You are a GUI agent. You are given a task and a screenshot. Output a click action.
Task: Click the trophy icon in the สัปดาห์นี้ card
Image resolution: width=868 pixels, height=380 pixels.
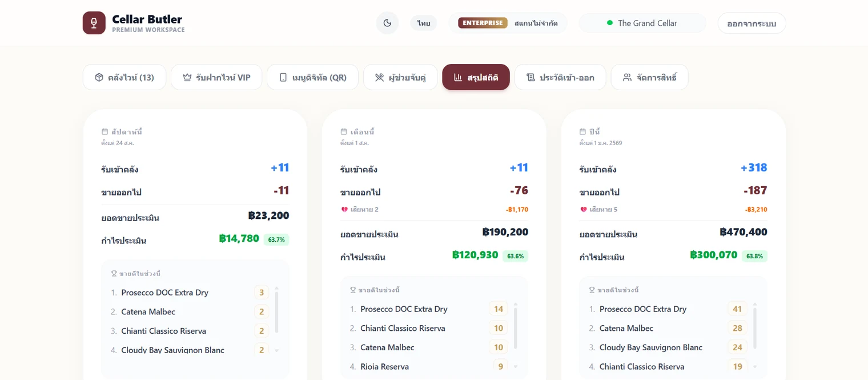[114, 274]
